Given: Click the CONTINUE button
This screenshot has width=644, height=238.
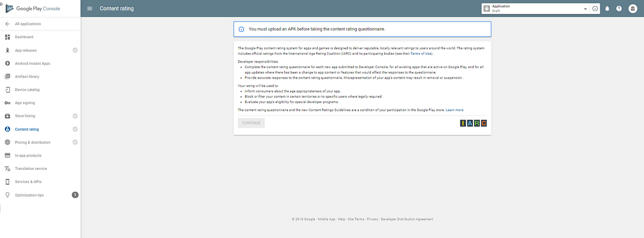Looking at the screenshot, I should click(x=251, y=123).
